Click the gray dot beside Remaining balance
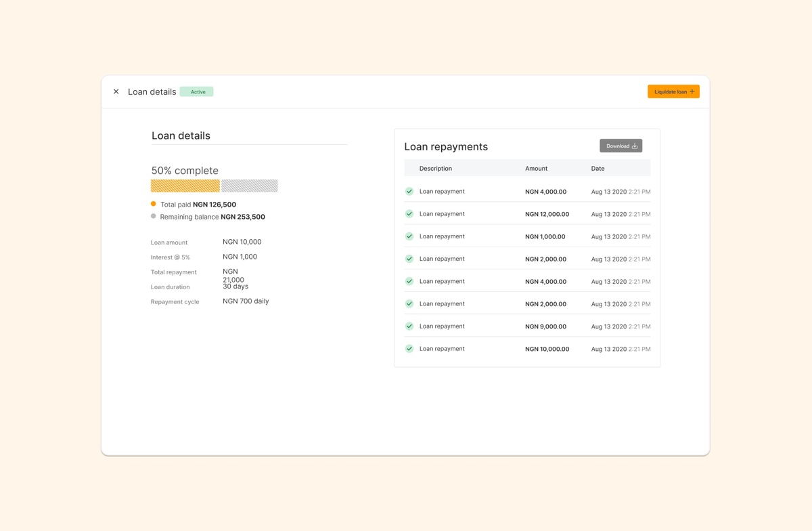The width and height of the screenshot is (812, 531). click(x=154, y=217)
